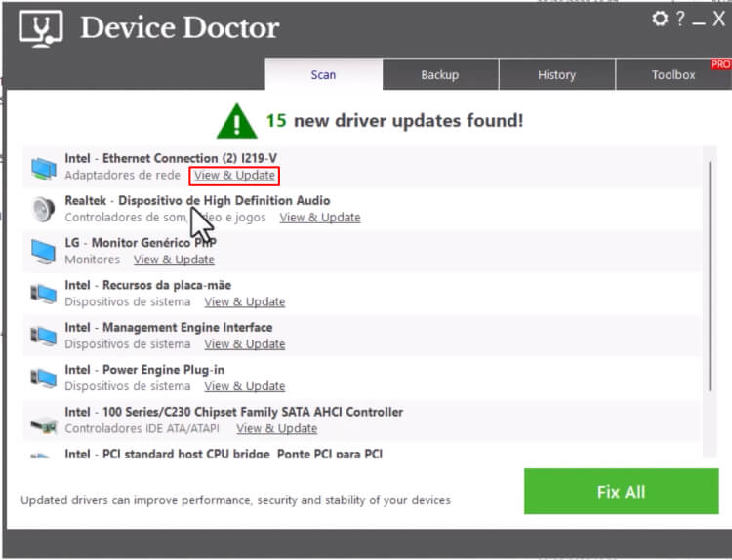Click the driver list vertical scrollbar thumb
The image size is (732, 560).
pyautogui.click(x=710, y=276)
